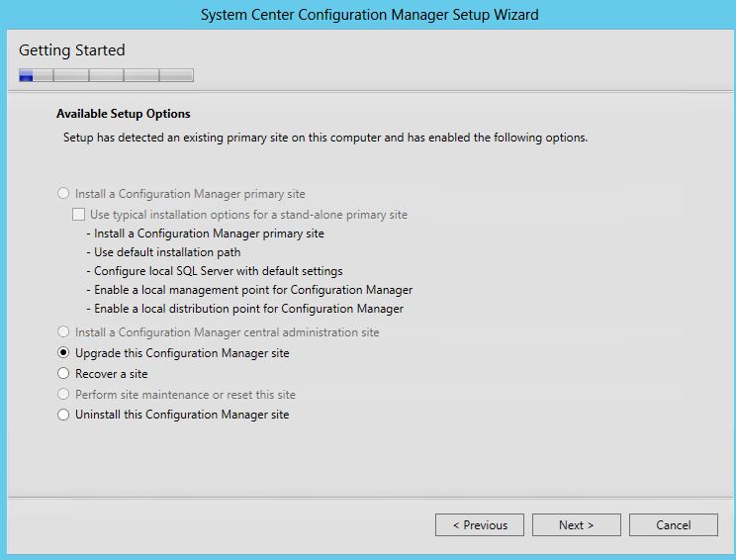Click the filled first progress step segment
The height and width of the screenshot is (560, 736).
(27, 75)
